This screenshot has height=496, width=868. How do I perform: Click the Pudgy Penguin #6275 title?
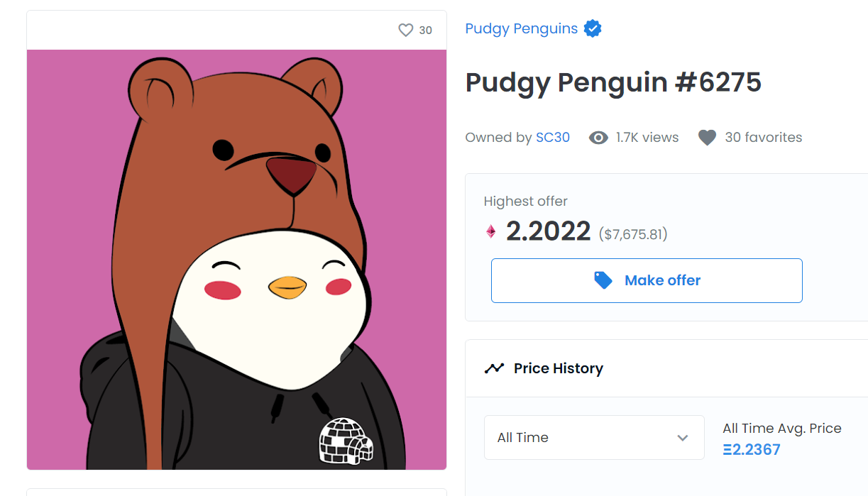(613, 83)
